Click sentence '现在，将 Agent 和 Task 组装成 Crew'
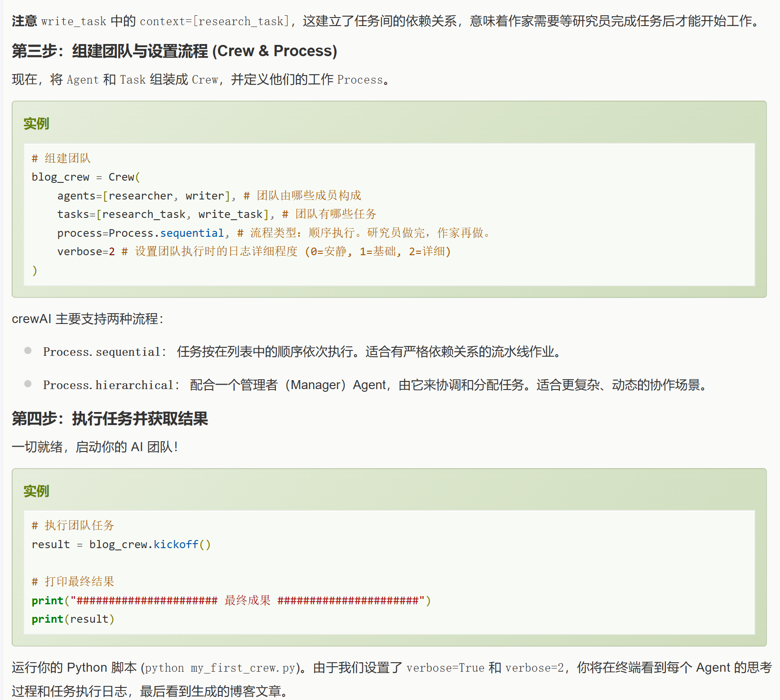This screenshot has width=780, height=700. click(115, 80)
